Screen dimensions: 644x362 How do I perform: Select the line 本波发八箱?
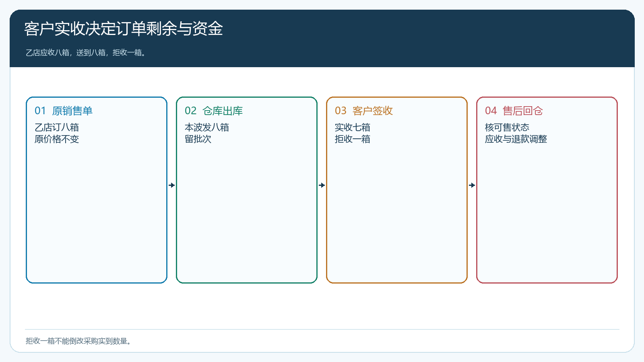207,128
